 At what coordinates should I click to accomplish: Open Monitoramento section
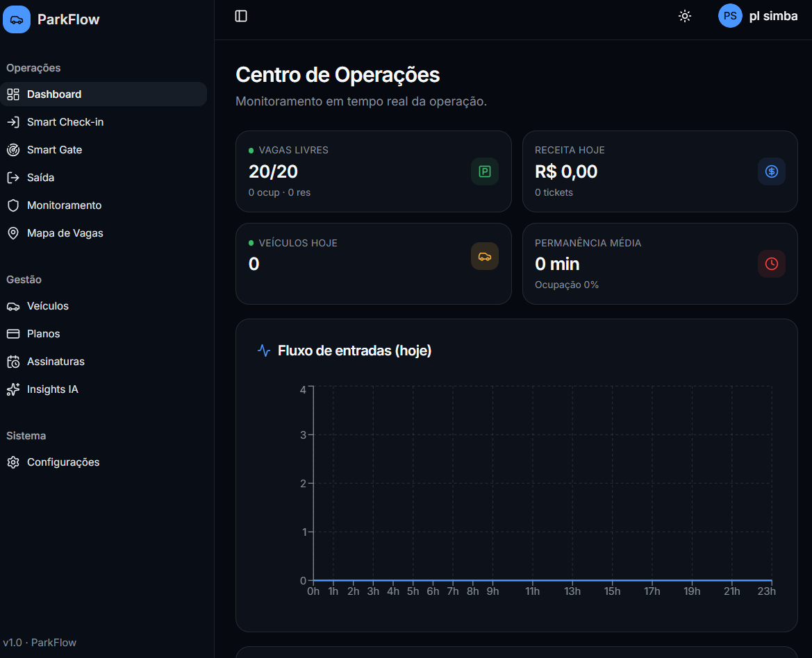pyautogui.click(x=103, y=205)
